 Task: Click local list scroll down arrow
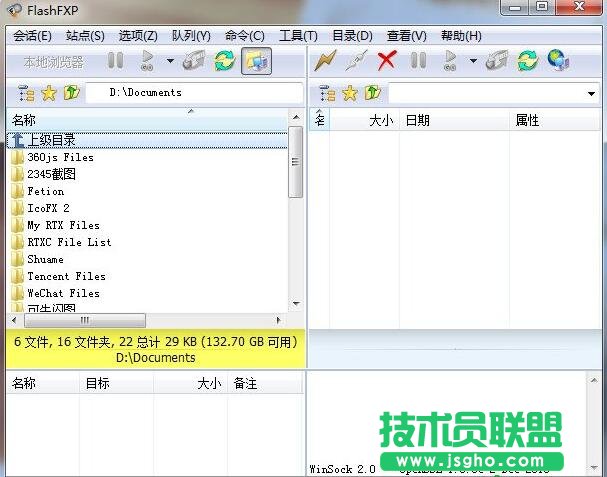[296, 304]
